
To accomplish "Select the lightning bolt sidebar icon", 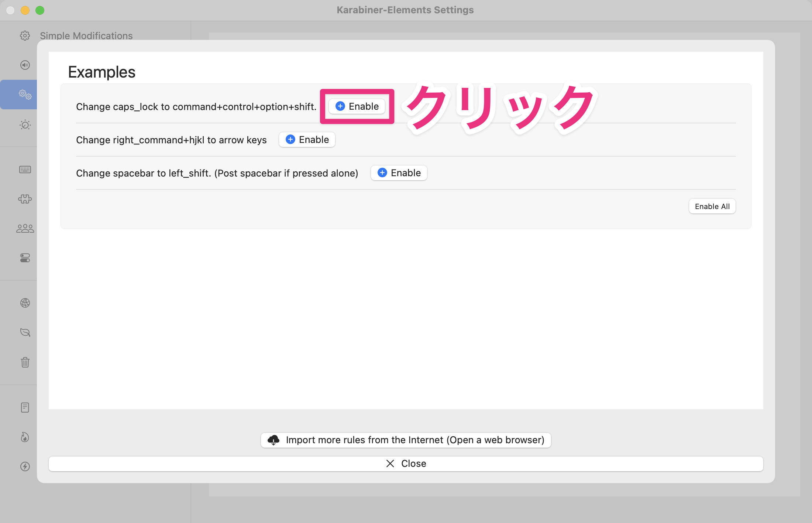I will (x=25, y=466).
